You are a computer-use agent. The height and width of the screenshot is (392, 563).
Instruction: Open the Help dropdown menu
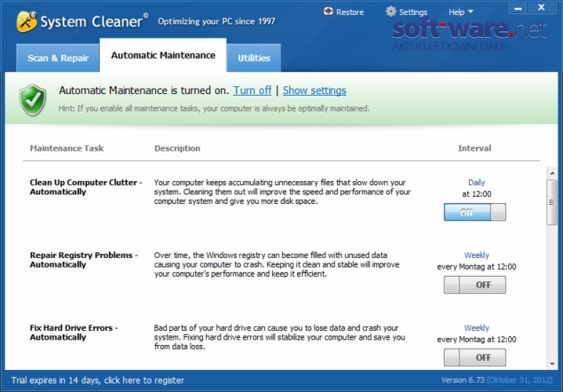(460, 13)
